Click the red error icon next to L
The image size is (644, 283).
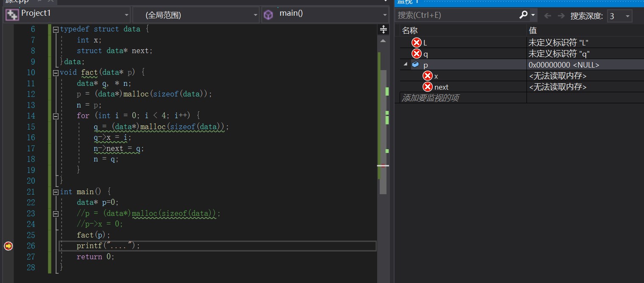click(417, 42)
